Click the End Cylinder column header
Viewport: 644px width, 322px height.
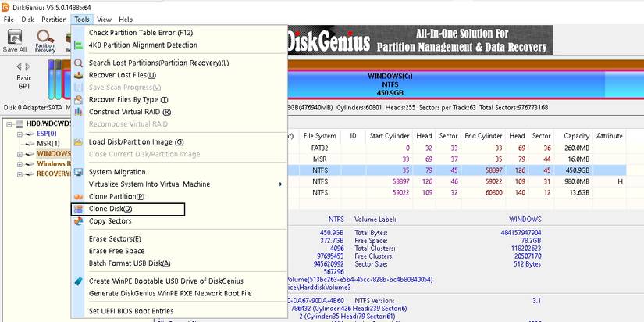point(483,136)
